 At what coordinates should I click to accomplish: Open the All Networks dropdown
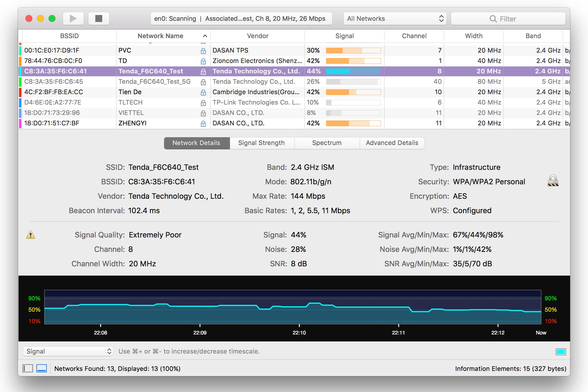point(395,19)
